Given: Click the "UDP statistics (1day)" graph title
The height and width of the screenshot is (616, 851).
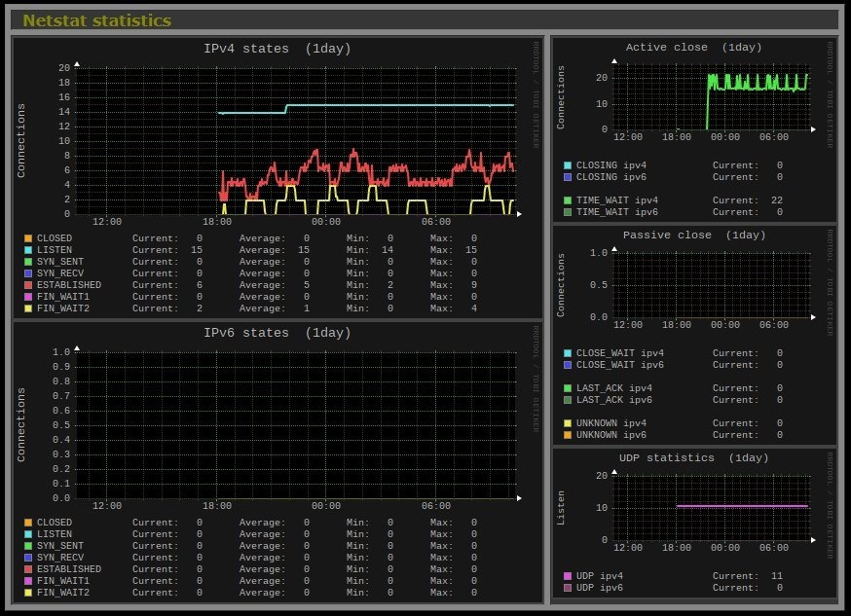Looking at the screenshot, I should pyautogui.click(x=693, y=458).
